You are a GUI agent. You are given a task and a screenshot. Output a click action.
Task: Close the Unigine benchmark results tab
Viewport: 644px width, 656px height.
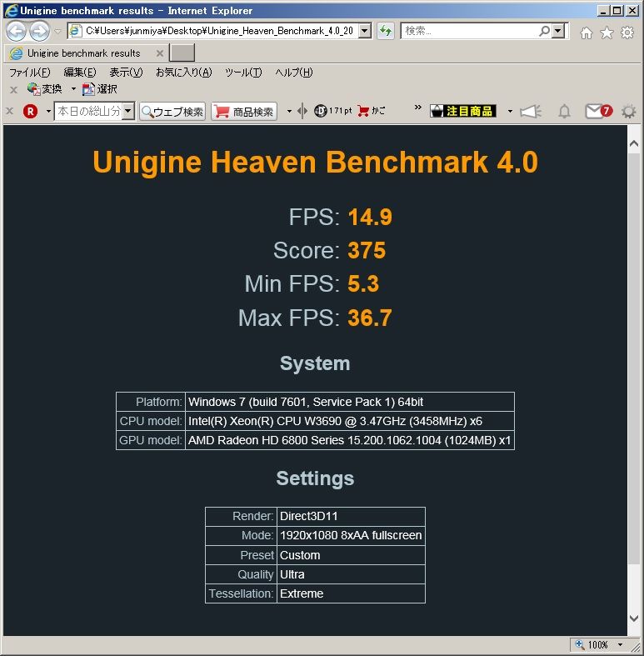[x=159, y=53]
